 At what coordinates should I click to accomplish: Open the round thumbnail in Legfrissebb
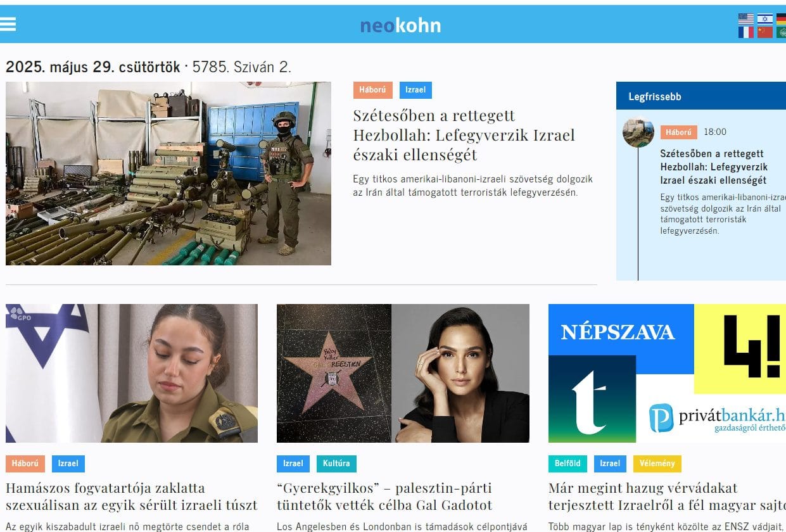[x=638, y=132]
